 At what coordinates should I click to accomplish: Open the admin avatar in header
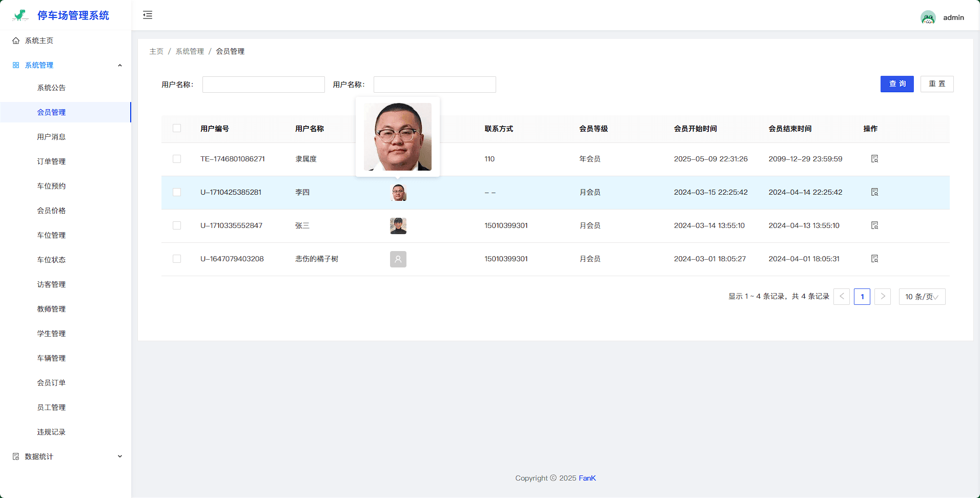click(928, 17)
